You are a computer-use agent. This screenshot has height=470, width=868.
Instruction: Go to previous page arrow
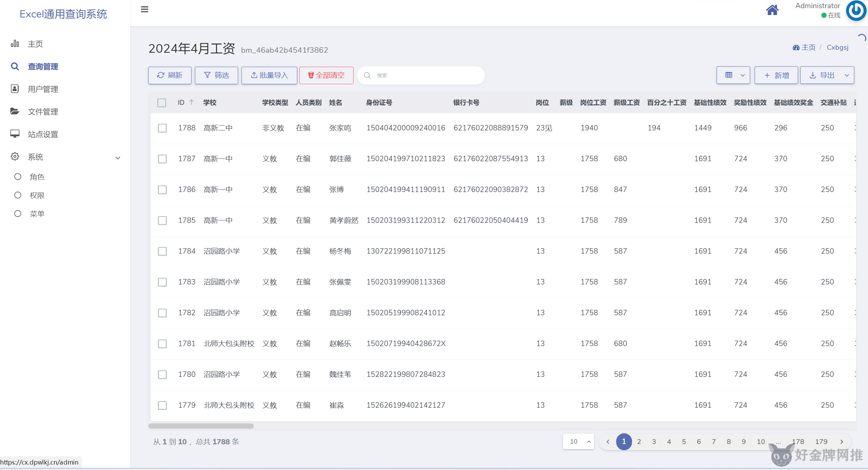608,442
